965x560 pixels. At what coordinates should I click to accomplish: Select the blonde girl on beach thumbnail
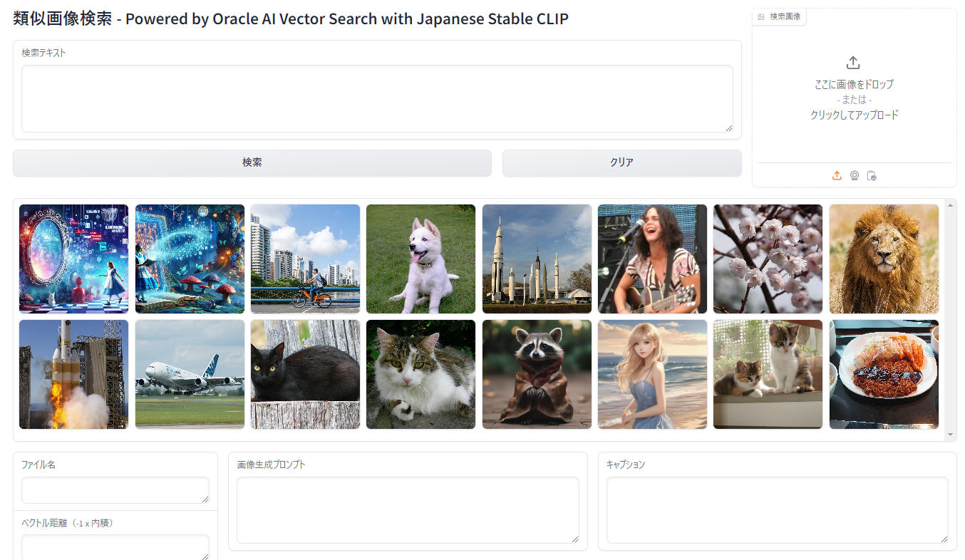click(652, 374)
